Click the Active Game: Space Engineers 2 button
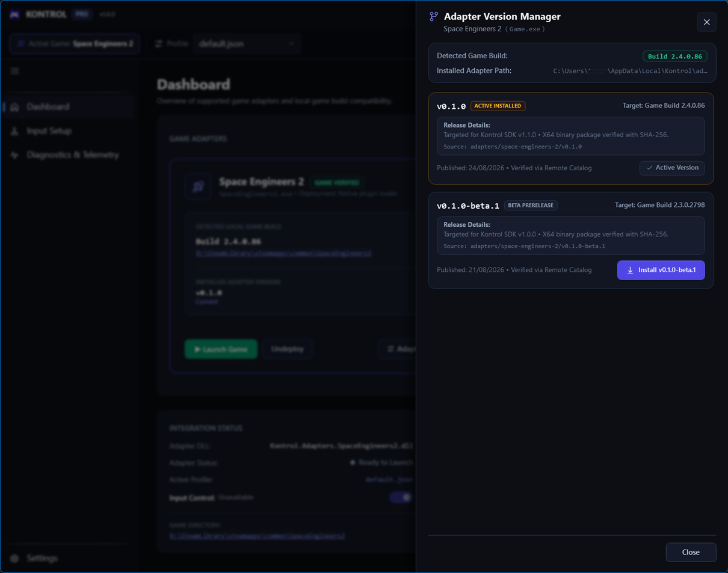The height and width of the screenshot is (573, 728). 75,44
